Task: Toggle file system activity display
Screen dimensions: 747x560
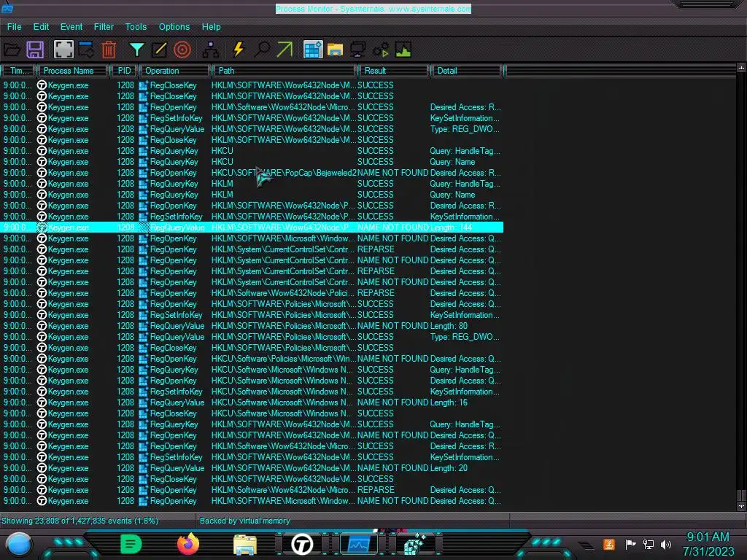Action: (x=336, y=50)
